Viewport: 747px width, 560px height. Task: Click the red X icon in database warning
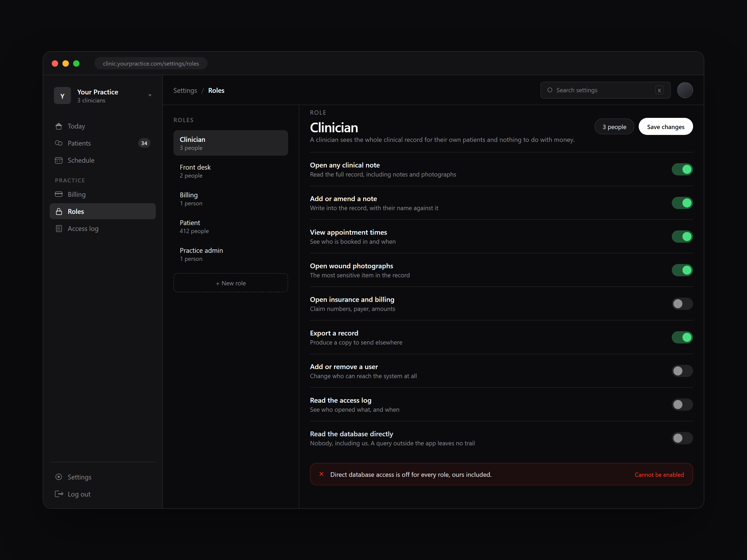point(321,474)
